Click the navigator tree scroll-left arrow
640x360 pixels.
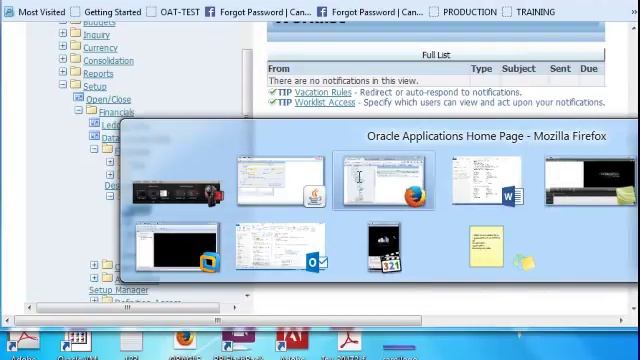(x=29, y=307)
